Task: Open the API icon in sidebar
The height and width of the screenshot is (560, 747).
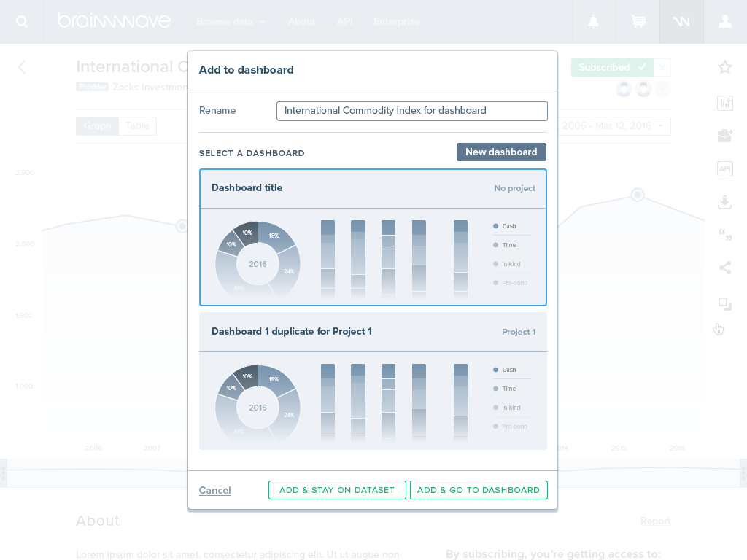Action: [724, 168]
